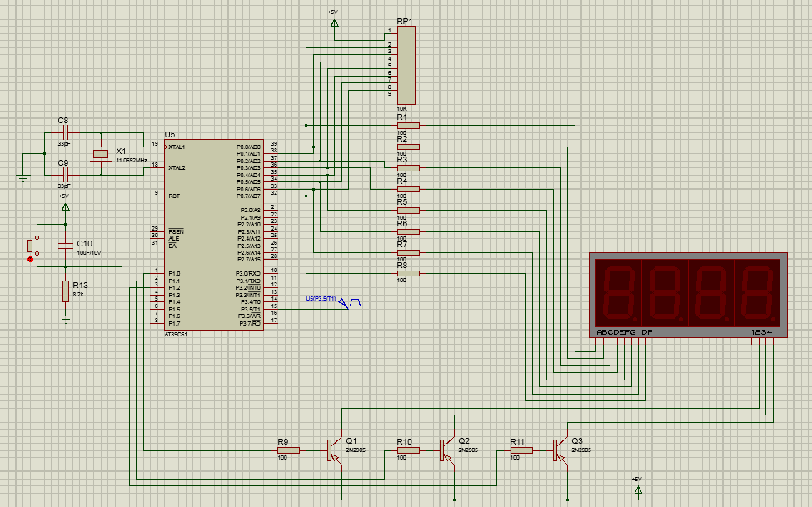The height and width of the screenshot is (507, 812).
Task: Select capacitor C9 symbol
Action: click(x=66, y=175)
